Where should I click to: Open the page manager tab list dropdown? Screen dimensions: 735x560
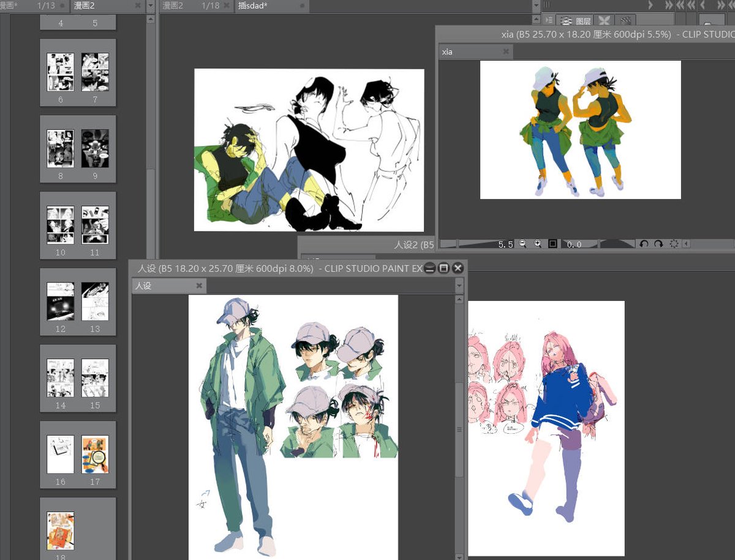pyautogui.click(x=151, y=6)
